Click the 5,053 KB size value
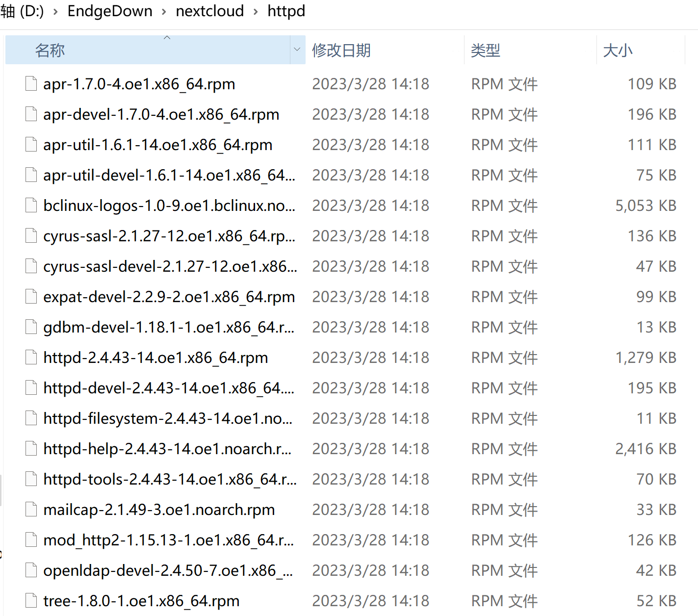 pyautogui.click(x=646, y=205)
